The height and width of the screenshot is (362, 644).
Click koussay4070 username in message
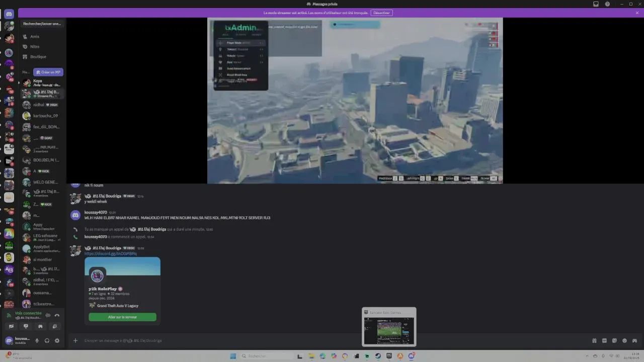coord(96,212)
